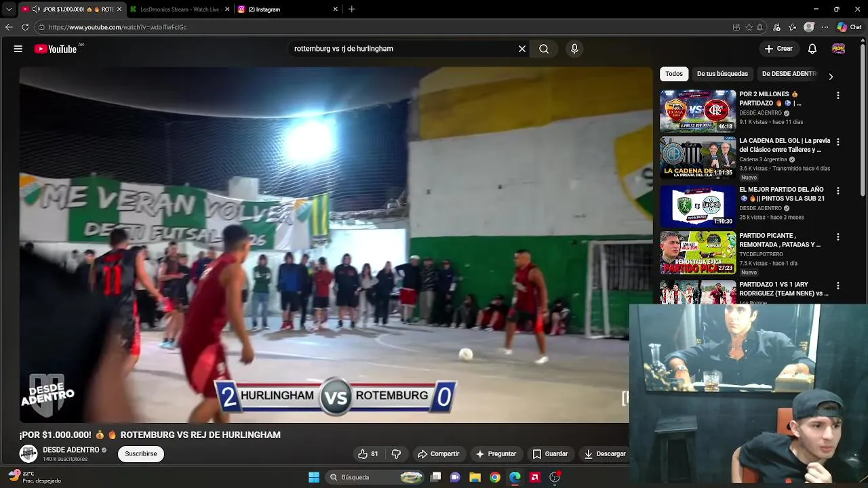Clear the search box with the X icon
Image resolution: width=868 pixels, height=488 pixels.
522,49
